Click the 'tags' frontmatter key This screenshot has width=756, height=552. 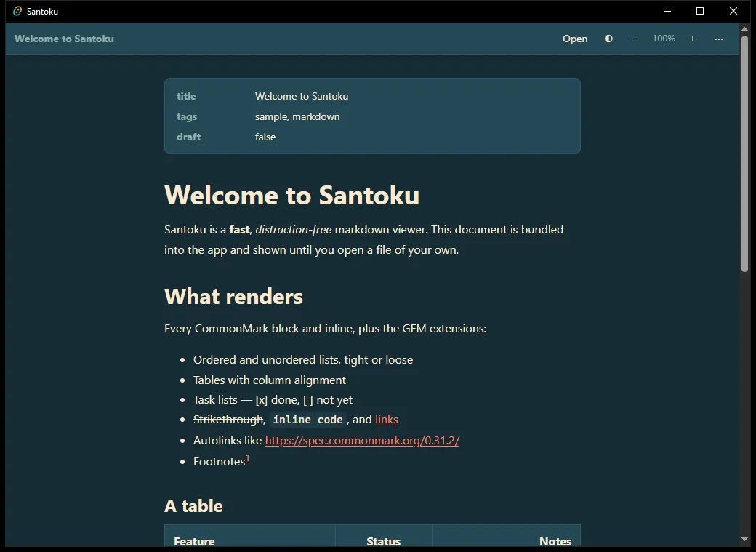(x=187, y=117)
